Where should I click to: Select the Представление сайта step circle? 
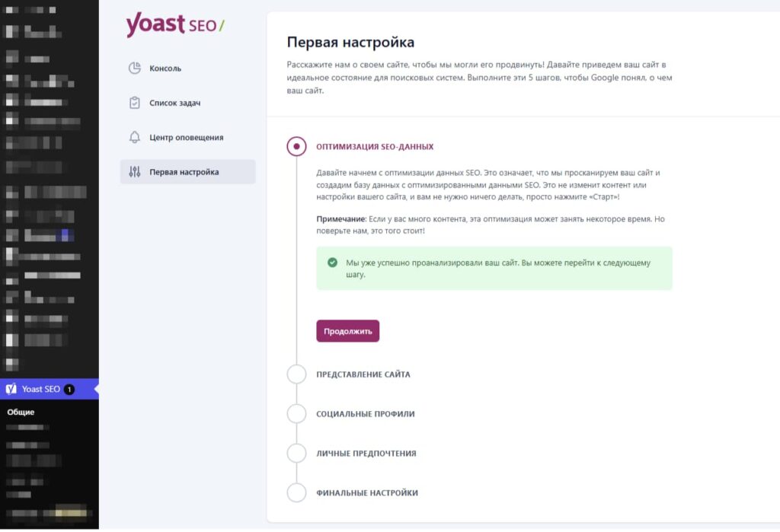coord(296,374)
